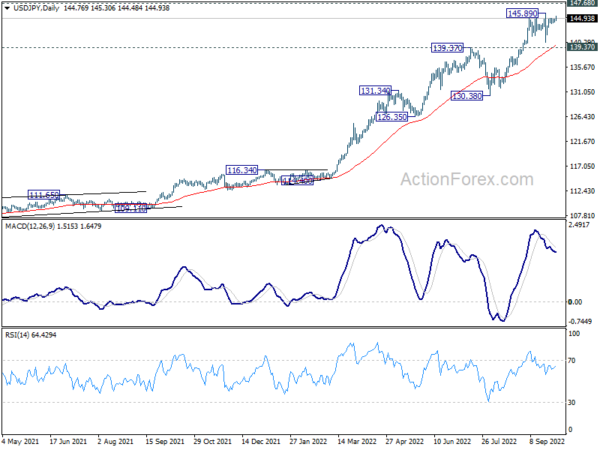
Task: Click the 135.670 axis price level
Action: click(582, 67)
